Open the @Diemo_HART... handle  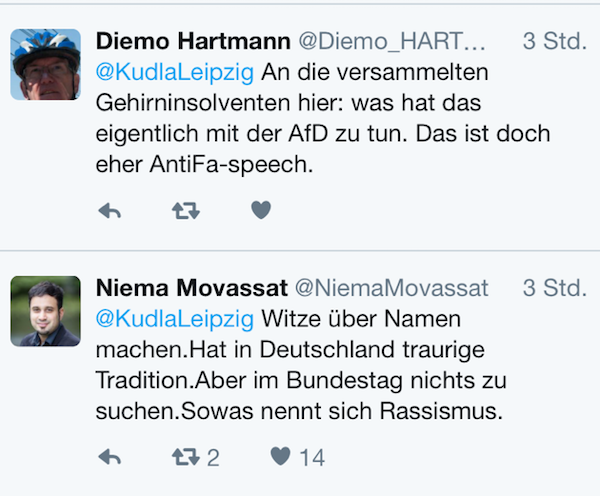(392, 41)
